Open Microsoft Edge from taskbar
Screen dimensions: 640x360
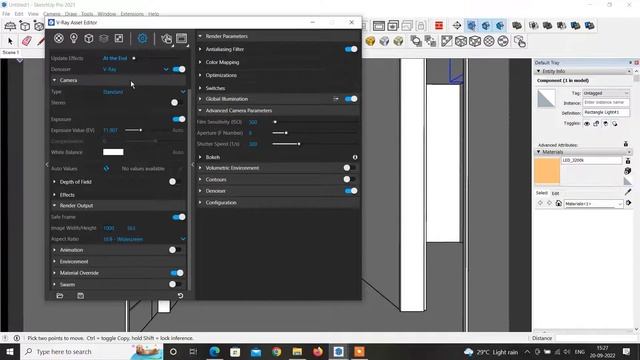[x=215, y=352]
